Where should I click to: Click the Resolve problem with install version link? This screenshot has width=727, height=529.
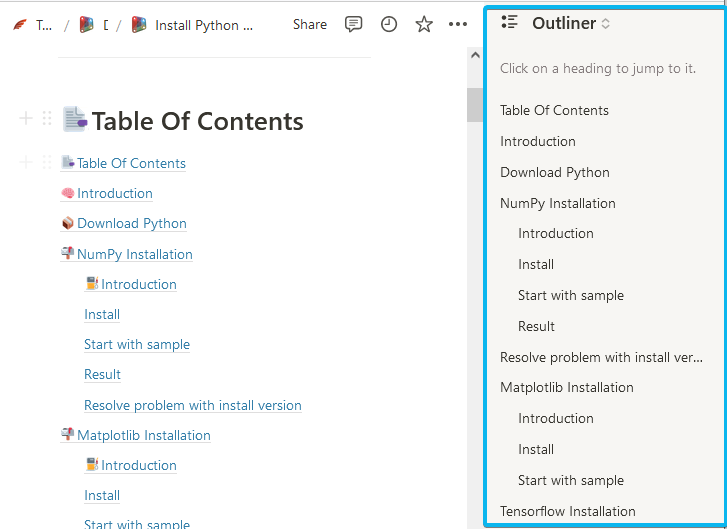[192, 405]
